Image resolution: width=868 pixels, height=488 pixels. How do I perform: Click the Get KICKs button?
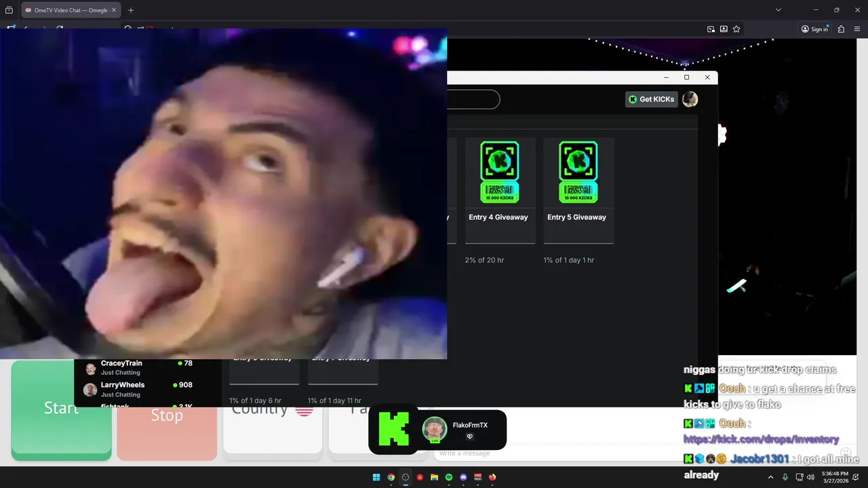coord(652,99)
